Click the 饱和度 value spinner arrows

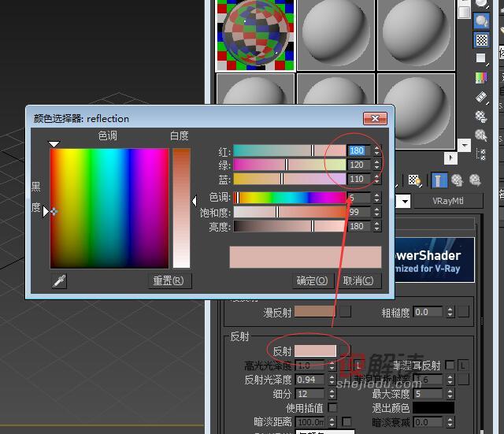(x=376, y=212)
